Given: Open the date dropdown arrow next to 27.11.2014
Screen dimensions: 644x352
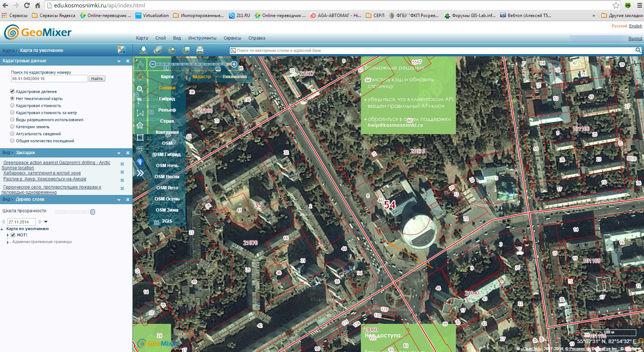Looking at the screenshot, I should coord(46,222).
